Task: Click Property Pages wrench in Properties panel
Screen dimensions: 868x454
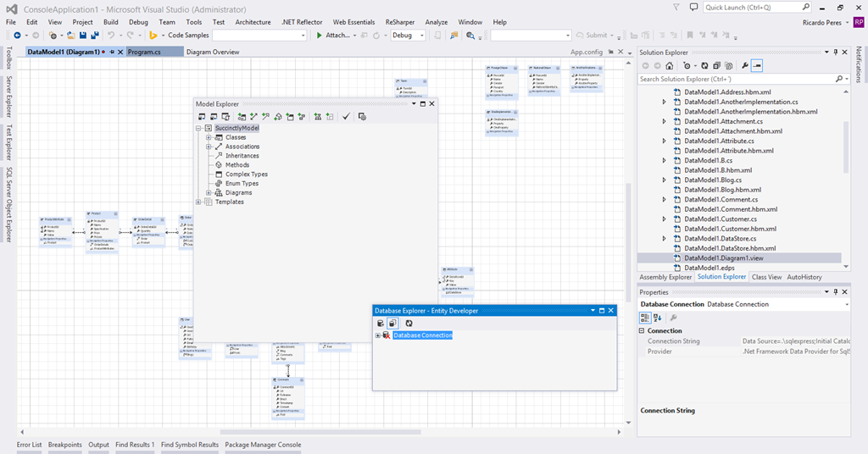Action: click(x=673, y=318)
